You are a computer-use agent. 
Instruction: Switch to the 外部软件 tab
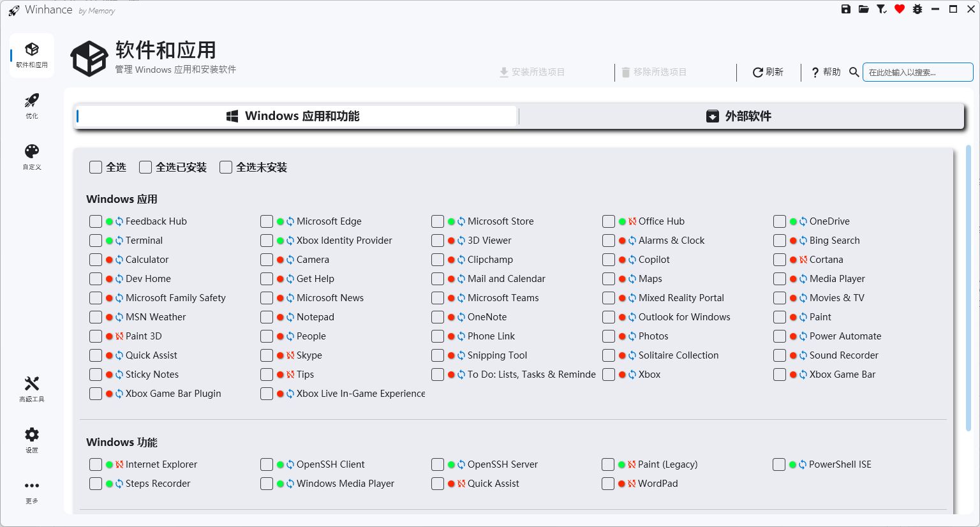tap(740, 116)
